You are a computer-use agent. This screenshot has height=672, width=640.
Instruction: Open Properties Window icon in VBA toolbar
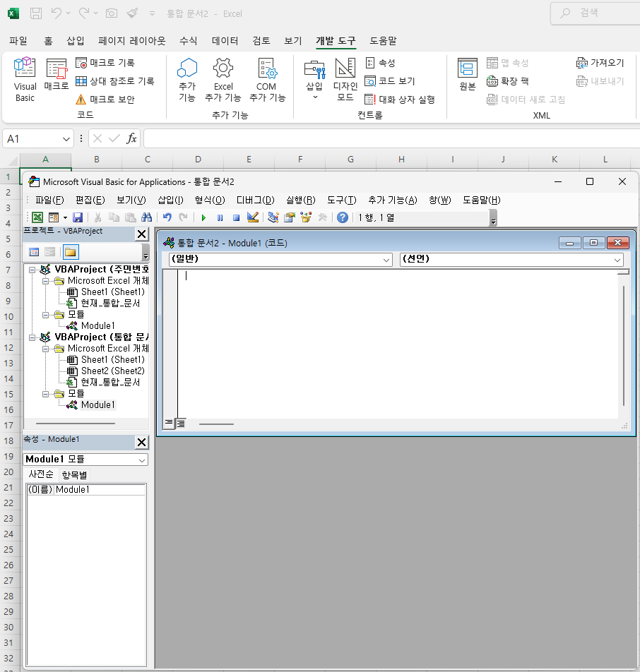tap(290, 217)
